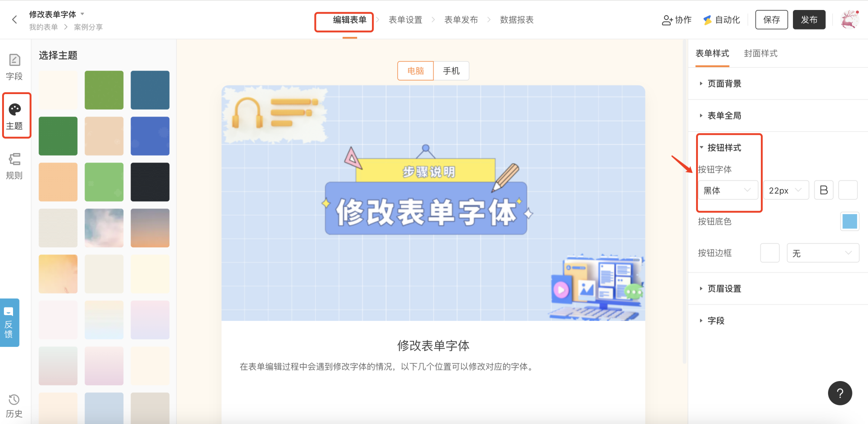Go to the 表单设置 step tab
The image size is (868, 424).
coord(405,20)
